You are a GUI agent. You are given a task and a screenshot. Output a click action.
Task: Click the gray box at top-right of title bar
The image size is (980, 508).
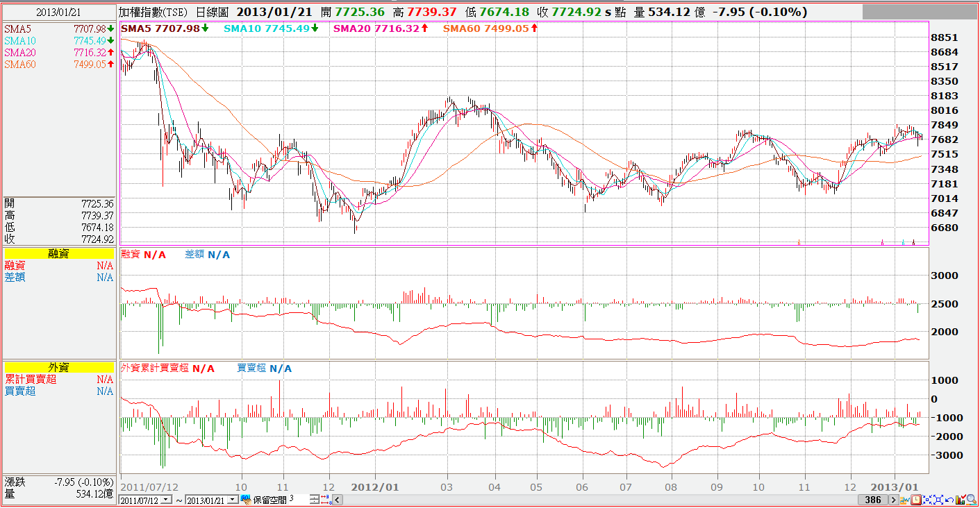pos(918,12)
